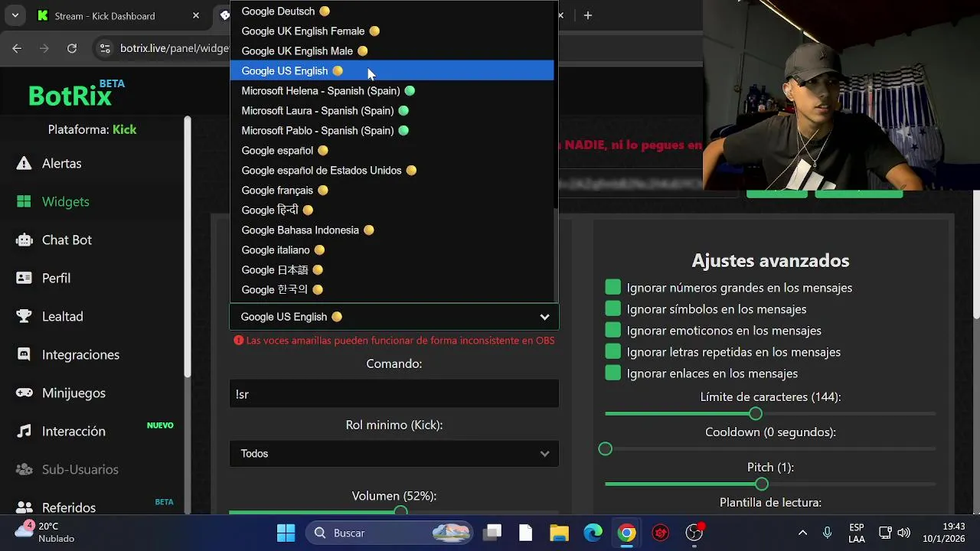Open the Sub-Usuarios sidebar section

pyautogui.click(x=80, y=469)
